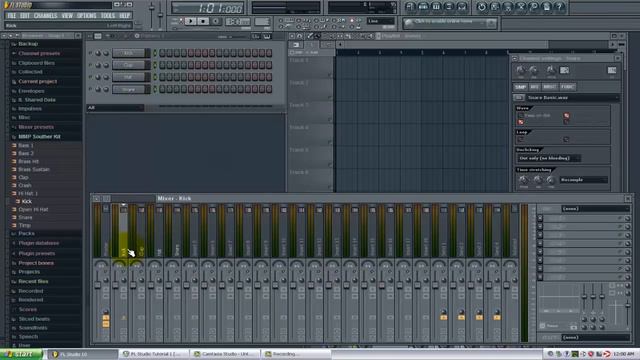Click the project info toolbar icon
640x360 pixels.
tap(547, 7)
